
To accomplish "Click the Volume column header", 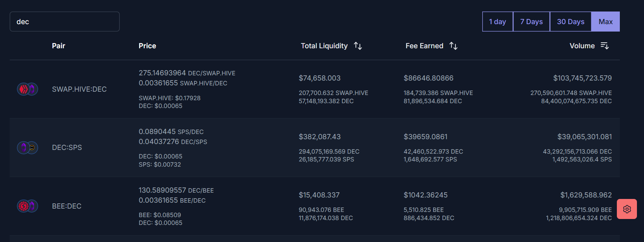I will click(x=582, y=46).
